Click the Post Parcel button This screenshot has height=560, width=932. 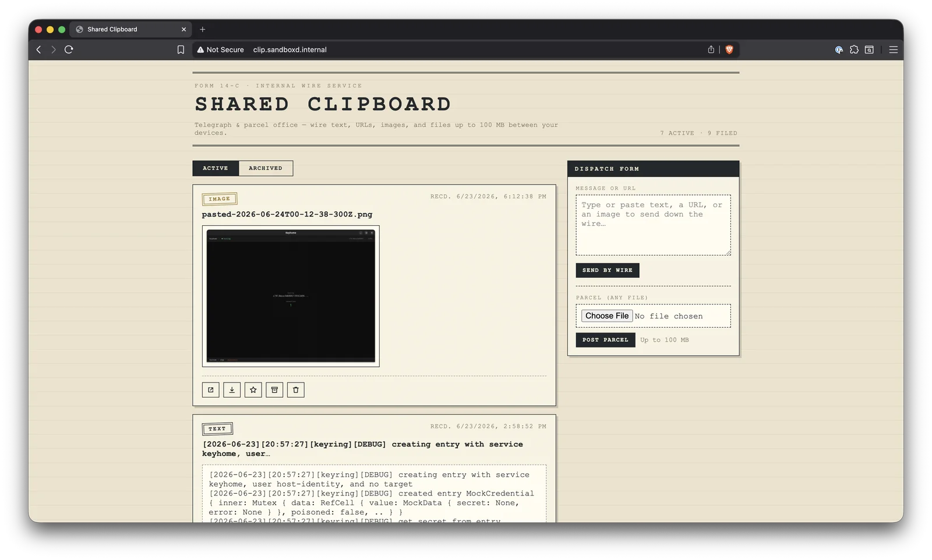pyautogui.click(x=605, y=340)
